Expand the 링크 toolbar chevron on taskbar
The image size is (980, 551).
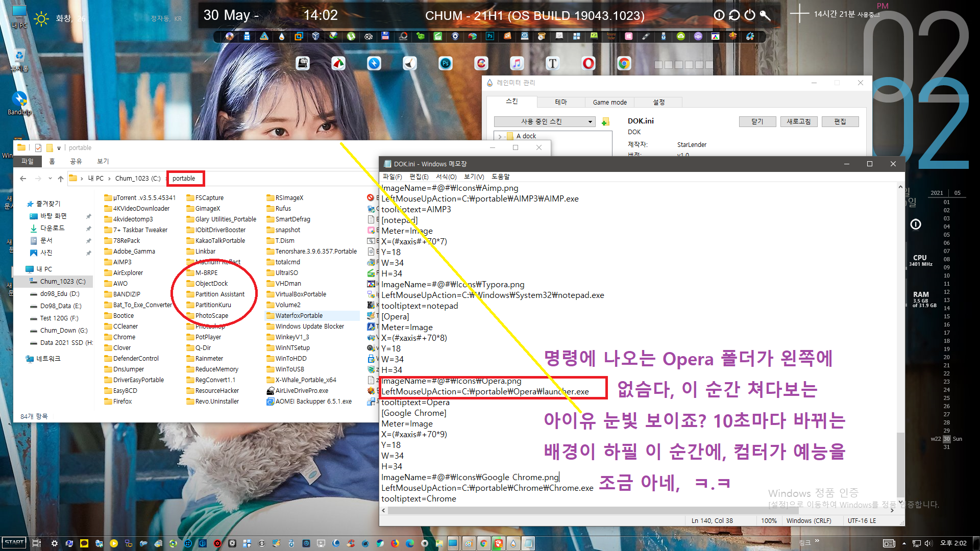[x=817, y=541]
